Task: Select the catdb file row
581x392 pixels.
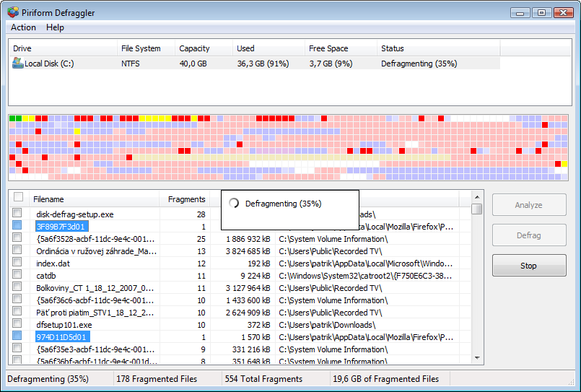Action: click(x=241, y=276)
